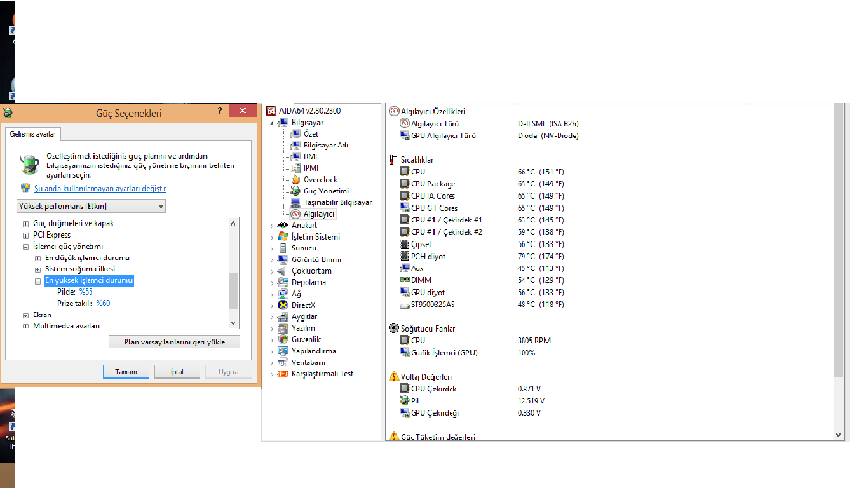Image resolution: width=868 pixels, height=488 pixels.
Task: Click the Pil 12.519 V voltage row
Action: click(472, 401)
